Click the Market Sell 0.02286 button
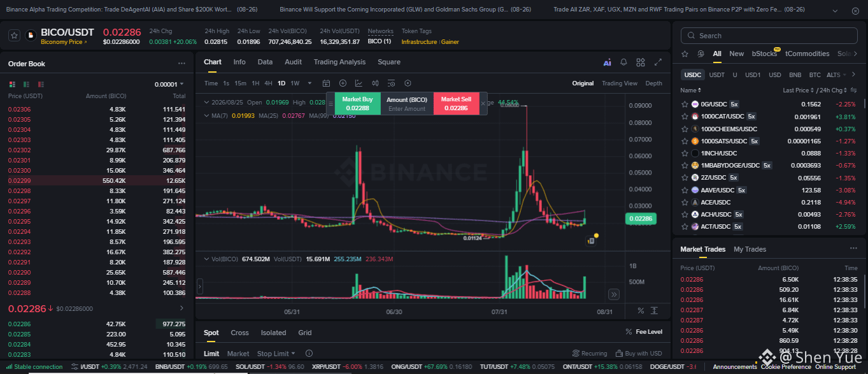The width and height of the screenshot is (868, 374). 456,103
